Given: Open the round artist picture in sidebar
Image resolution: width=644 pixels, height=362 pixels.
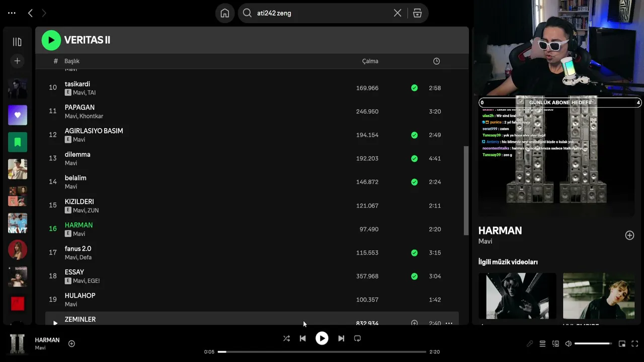Looking at the screenshot, I should [x=18, y=250].
